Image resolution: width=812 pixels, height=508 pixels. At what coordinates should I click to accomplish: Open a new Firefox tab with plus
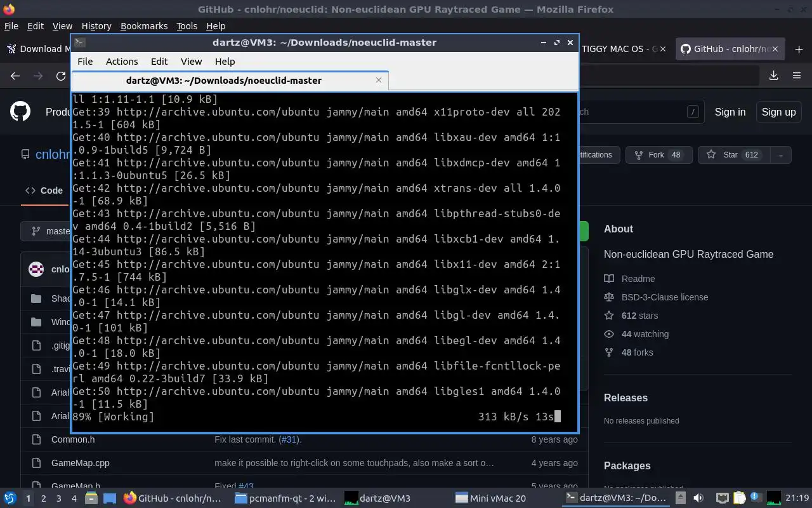coord(799,49)
